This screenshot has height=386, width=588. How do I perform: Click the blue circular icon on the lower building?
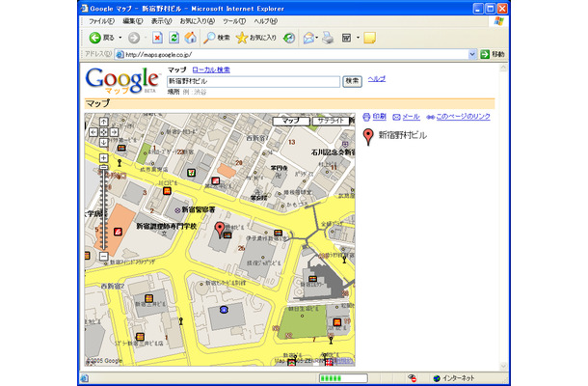pyautogui.click(x=224, y=310)
